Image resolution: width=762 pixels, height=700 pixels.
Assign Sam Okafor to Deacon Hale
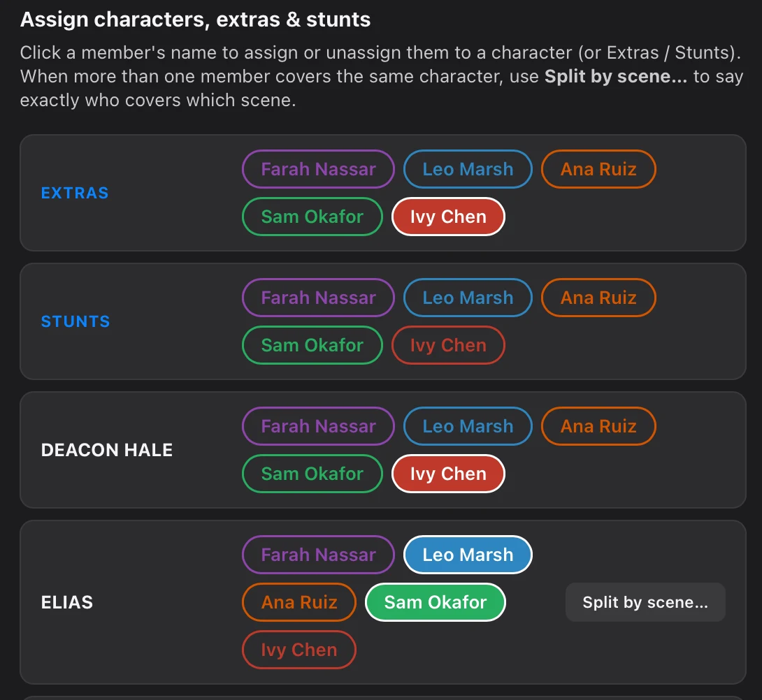[312, 474]
